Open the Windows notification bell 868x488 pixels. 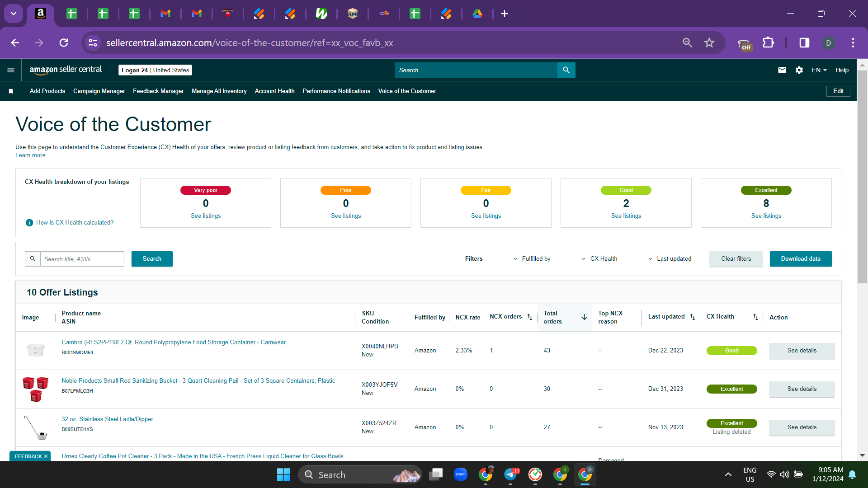[x=852, y=474]
